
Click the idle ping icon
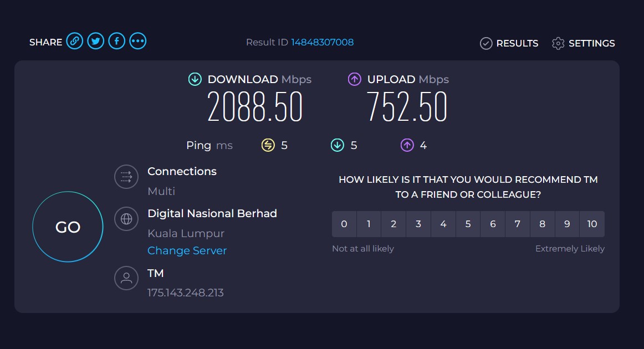point(268,145)
